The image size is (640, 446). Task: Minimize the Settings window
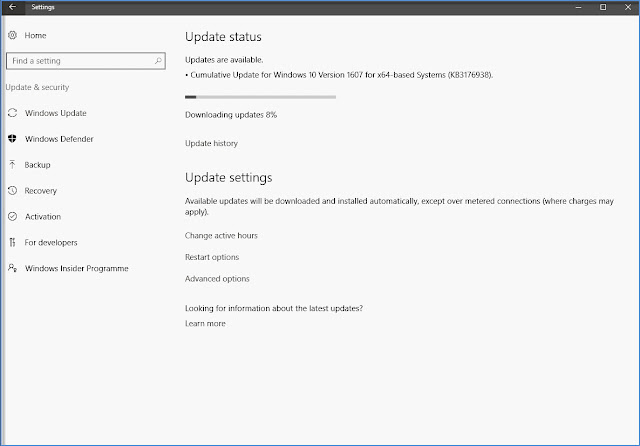tap(578, 7)
